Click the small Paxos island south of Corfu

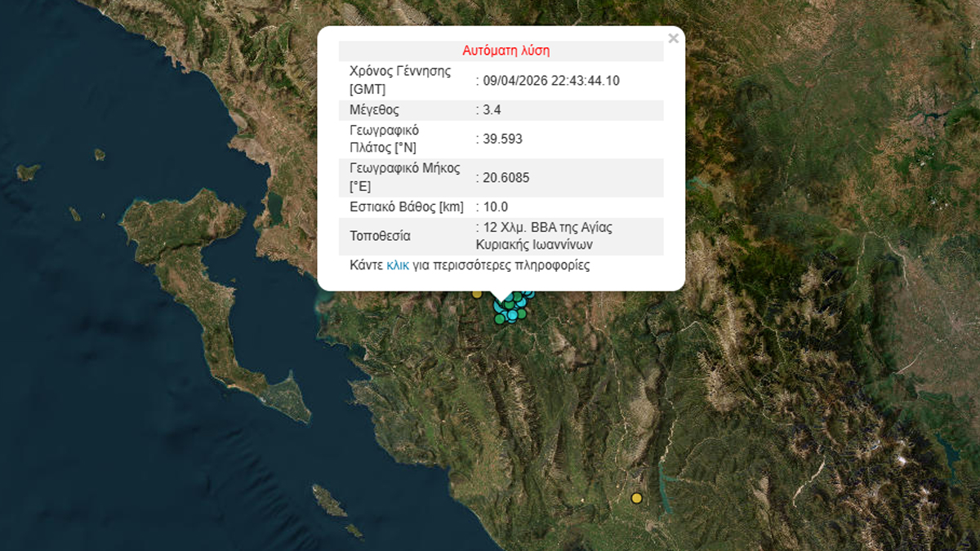coord(330,500)
